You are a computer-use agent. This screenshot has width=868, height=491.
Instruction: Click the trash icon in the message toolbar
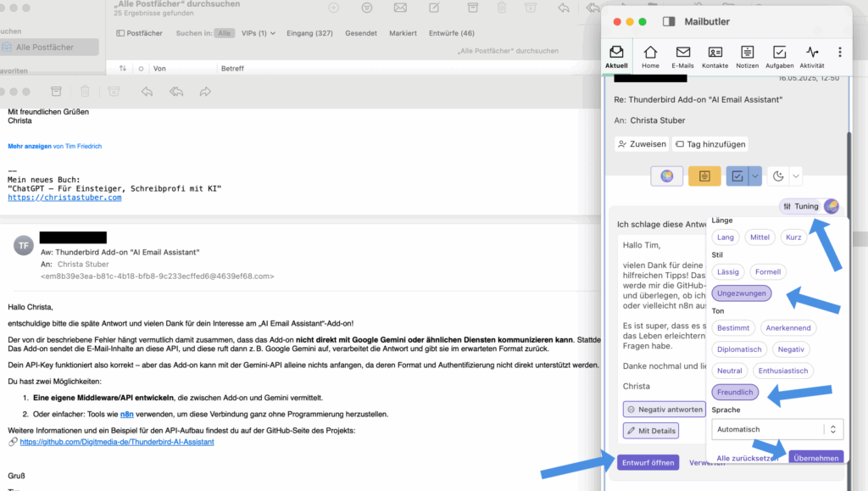85,92
